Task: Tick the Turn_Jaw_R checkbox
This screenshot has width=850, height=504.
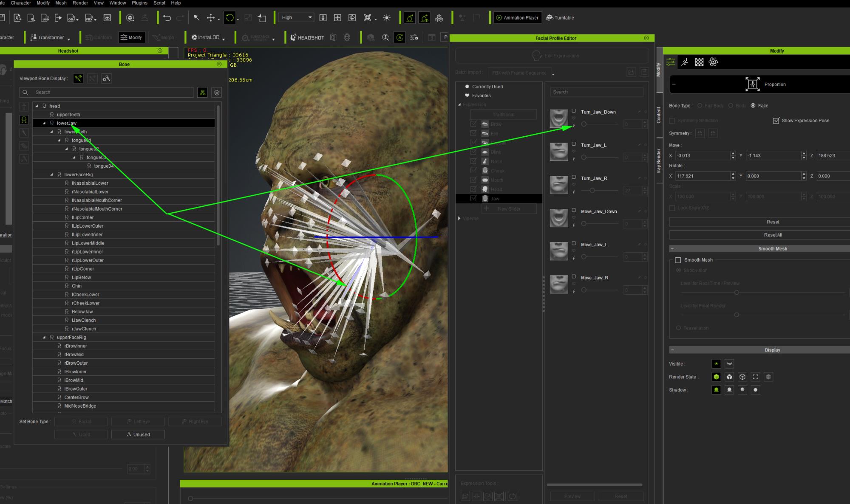Action: coord(574,177)
